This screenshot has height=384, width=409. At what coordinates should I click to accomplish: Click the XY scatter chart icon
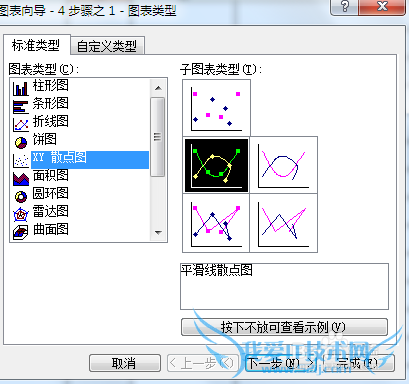click(x=21, y=160)
